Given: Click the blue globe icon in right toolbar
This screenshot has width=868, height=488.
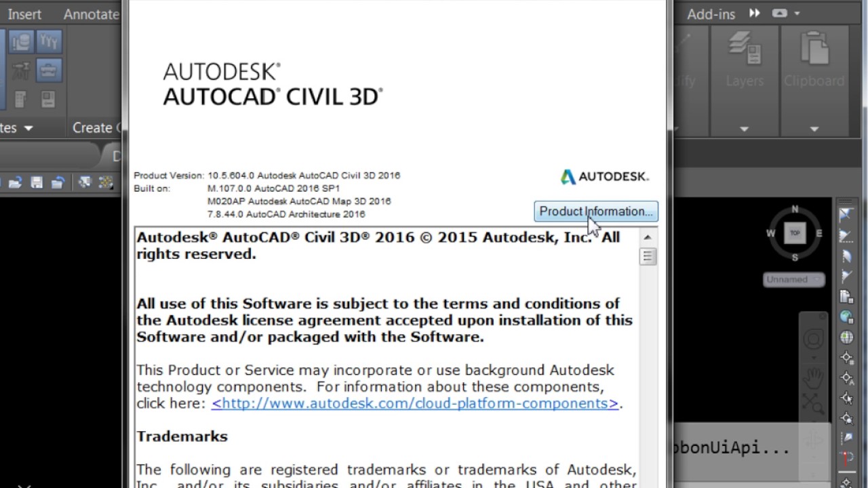Looking at the screenshot, I should (846, 317).
